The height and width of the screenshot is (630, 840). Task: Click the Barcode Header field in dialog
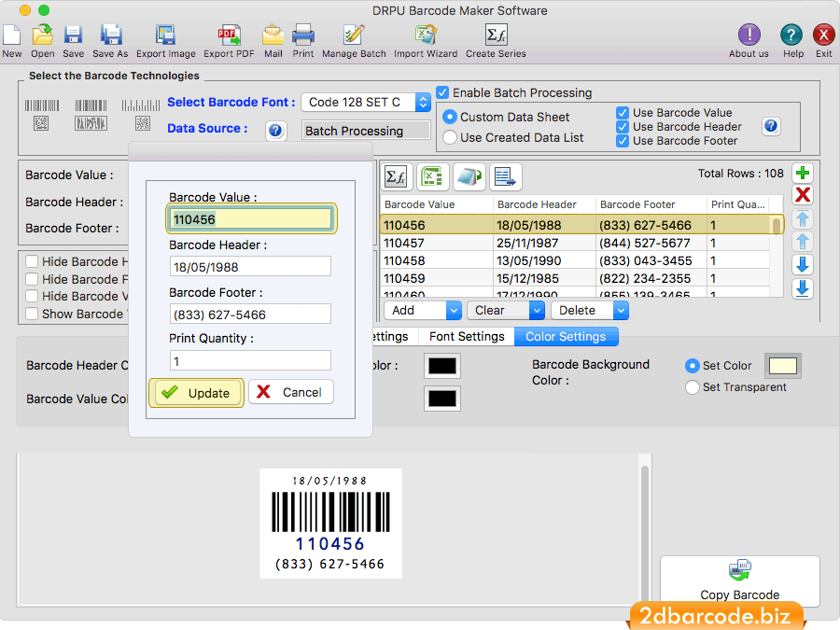pyautogui.click(x=250, y=266)
